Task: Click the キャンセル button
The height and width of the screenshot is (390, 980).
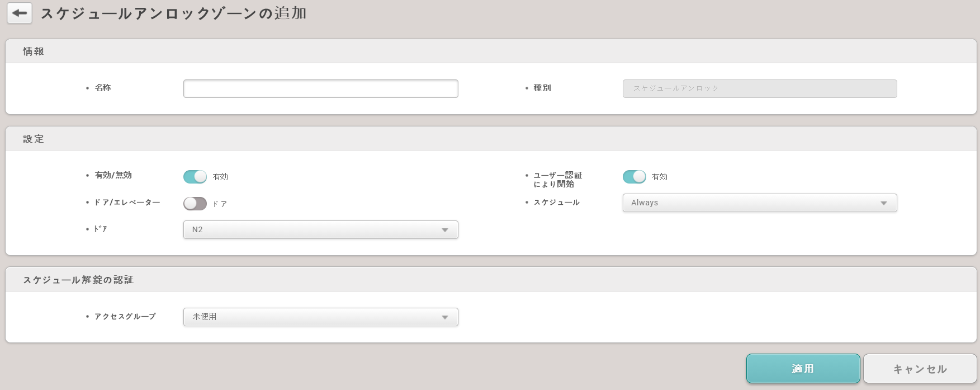Action: [920, 369]
